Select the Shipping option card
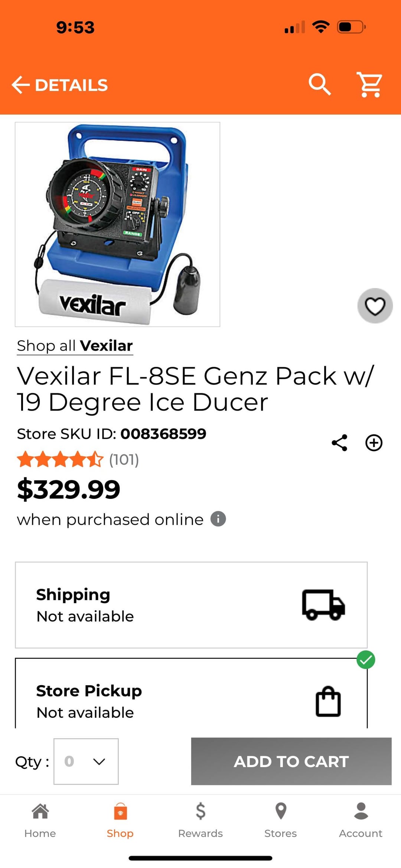 [x=191, y=605]
